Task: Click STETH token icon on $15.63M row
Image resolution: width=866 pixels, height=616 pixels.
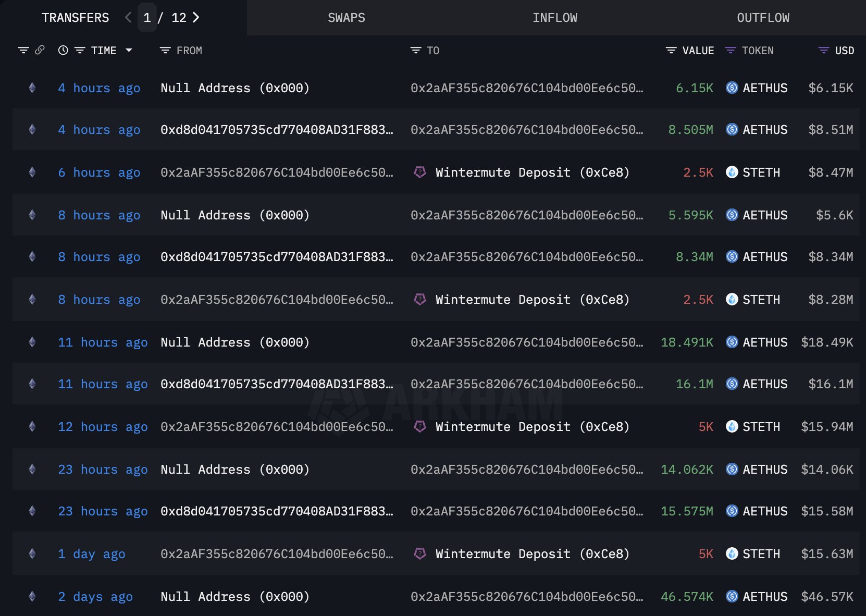Action: [x=732, y=553]
